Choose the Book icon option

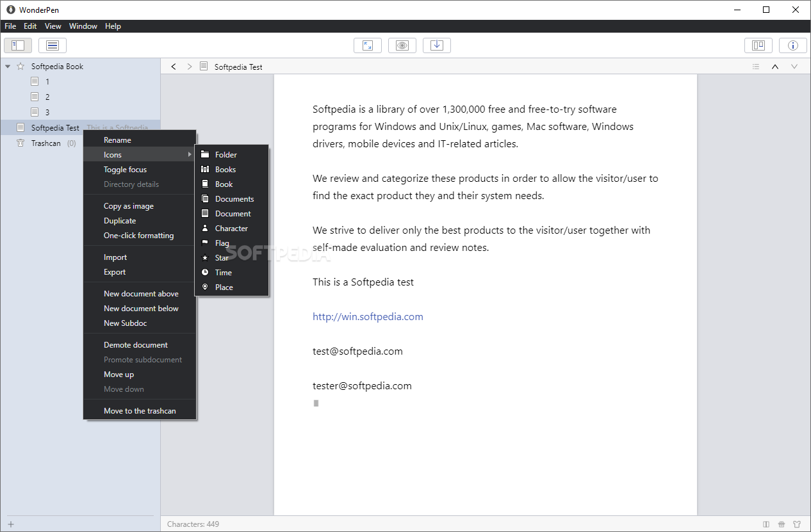click(x=231, y=184)
